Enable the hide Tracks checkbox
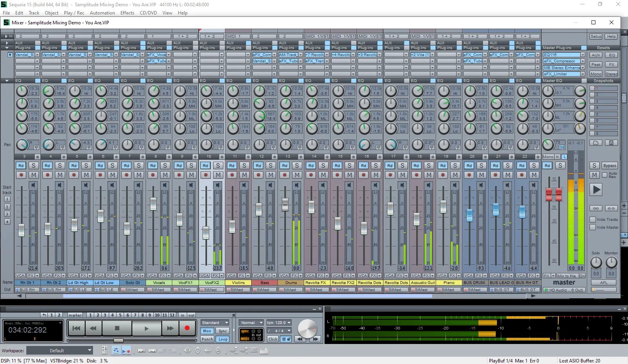 point(593,220)
